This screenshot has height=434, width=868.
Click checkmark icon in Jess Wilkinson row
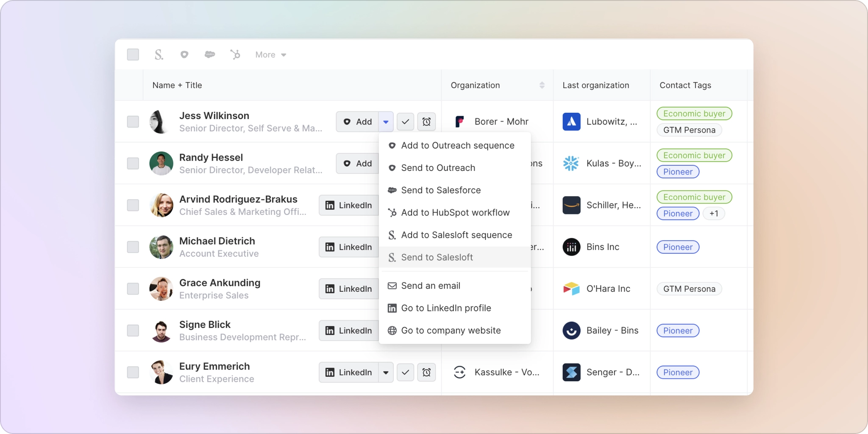pyautogui.click(x=405, y=122)
